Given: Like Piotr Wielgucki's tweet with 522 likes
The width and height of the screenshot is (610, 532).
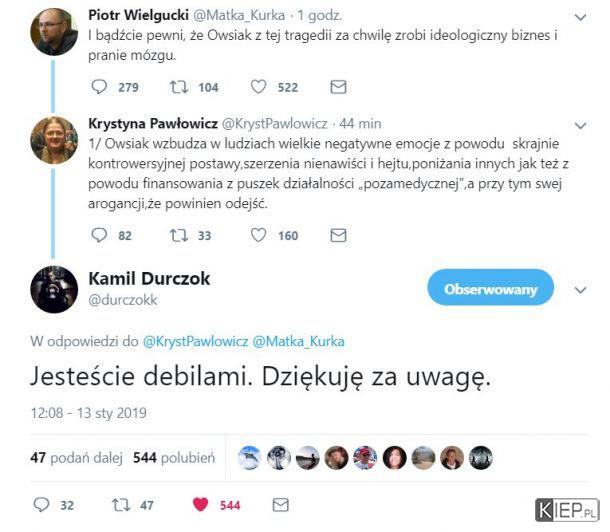Looking at the screenshot, I should pos(258,87).
